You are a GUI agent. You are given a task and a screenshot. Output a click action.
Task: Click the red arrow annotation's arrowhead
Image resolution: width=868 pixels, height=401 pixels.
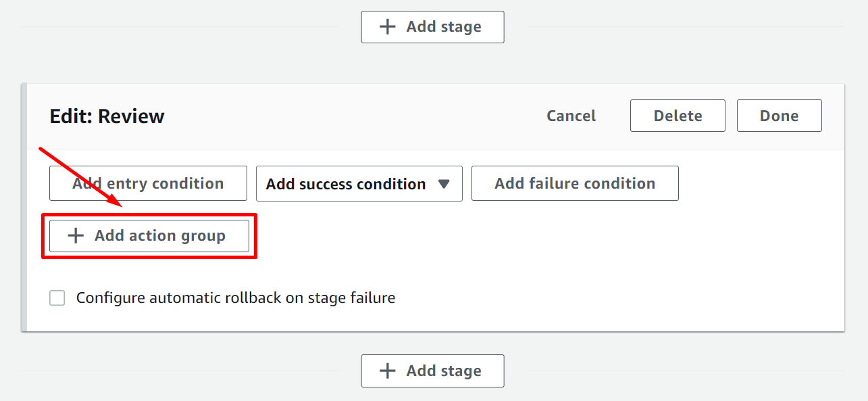coord(116,201)
